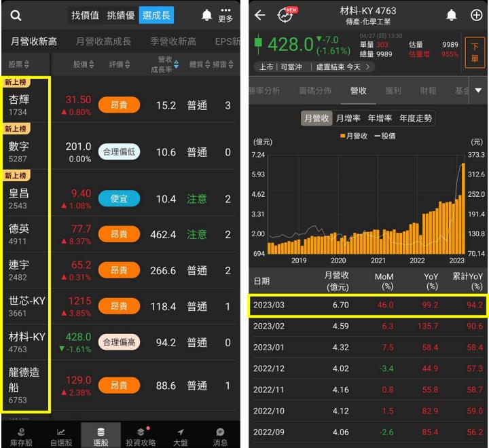
Task: Select 年度走勢 chart toggle
Action: (416, 118)
